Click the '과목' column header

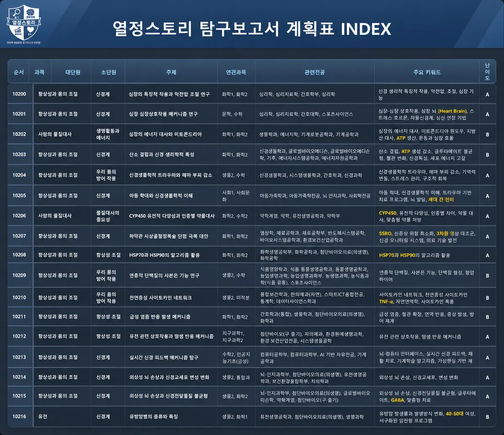tap(39, 72)
